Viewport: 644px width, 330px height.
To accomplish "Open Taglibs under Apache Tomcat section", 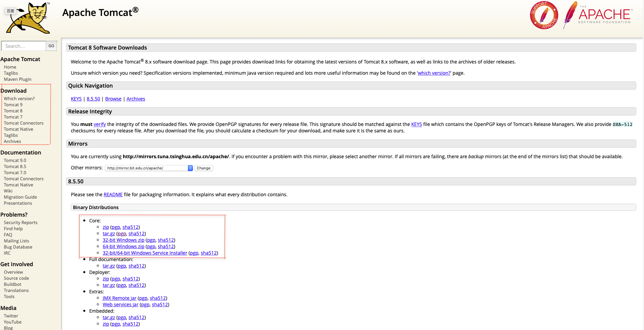I will point(11,73).
